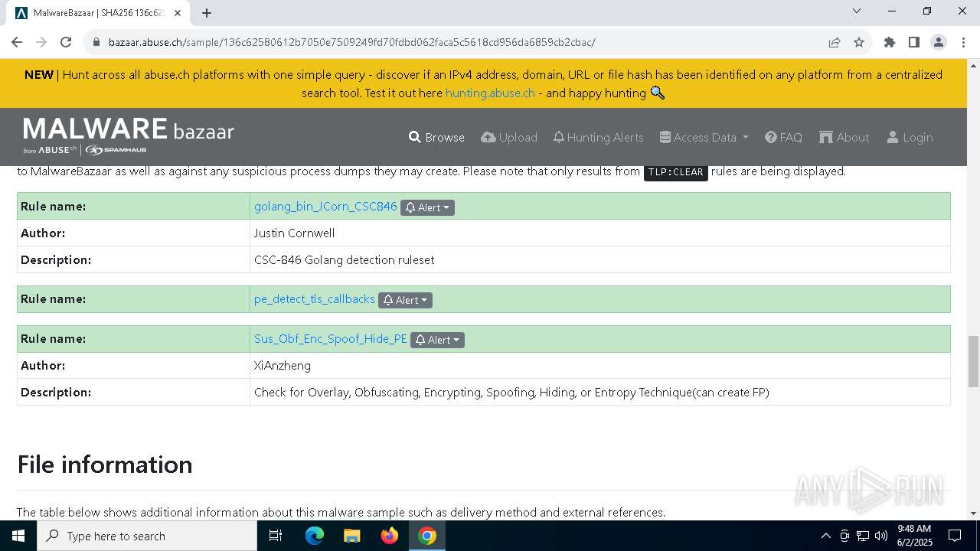Click the TLP:CLEAR badge
The height and width of the screenshot is (551, 980).
click(x=675, y=171)
